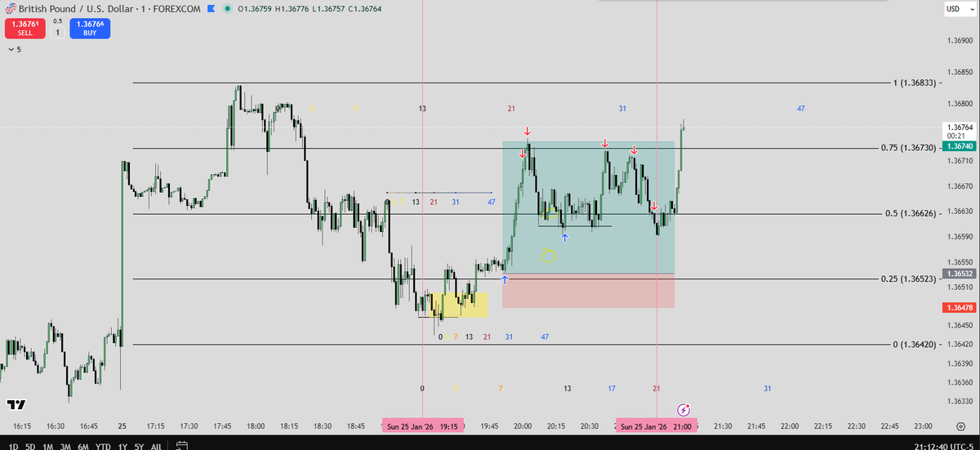Expand the collapsed indicators legend showing 5

15,50
